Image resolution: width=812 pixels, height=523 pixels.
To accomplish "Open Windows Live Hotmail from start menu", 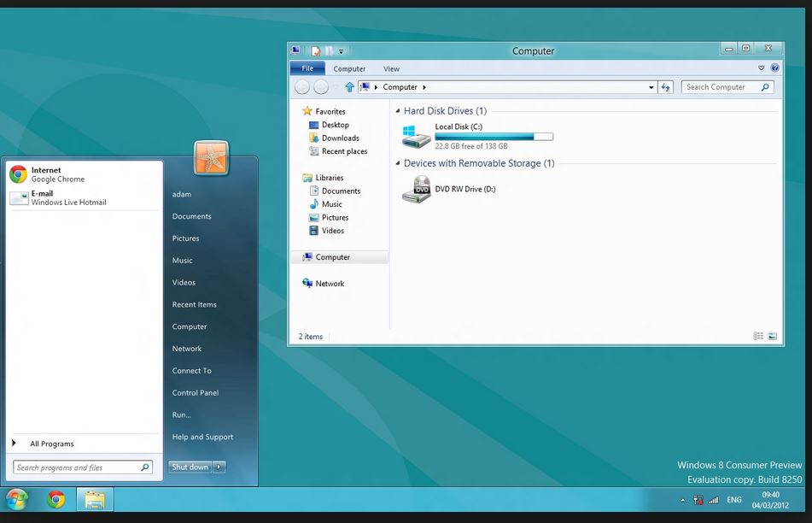I will tap(83, 198).
